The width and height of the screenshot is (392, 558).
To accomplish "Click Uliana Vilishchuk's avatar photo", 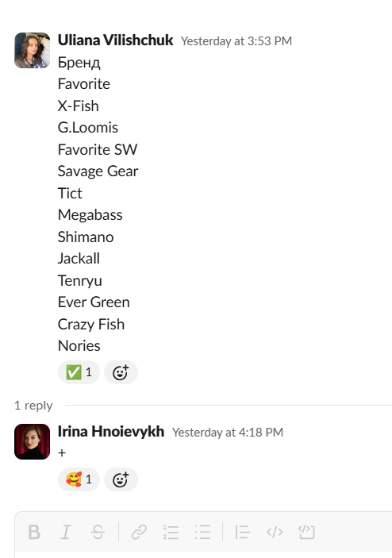I will point(32,50).
